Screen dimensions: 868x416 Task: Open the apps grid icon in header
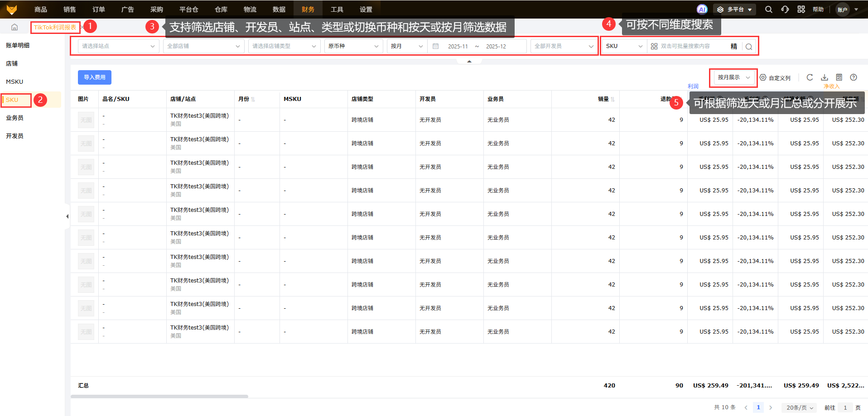coord(801,9)
